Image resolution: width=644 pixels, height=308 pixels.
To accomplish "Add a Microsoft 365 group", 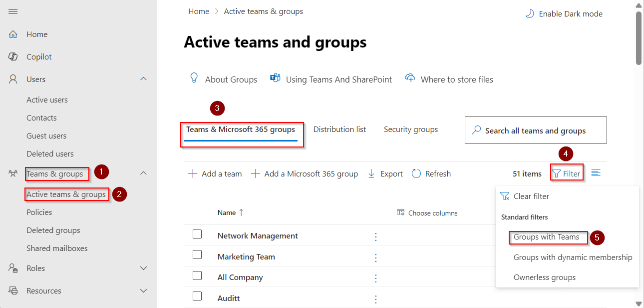I will (x=305, y=173).
